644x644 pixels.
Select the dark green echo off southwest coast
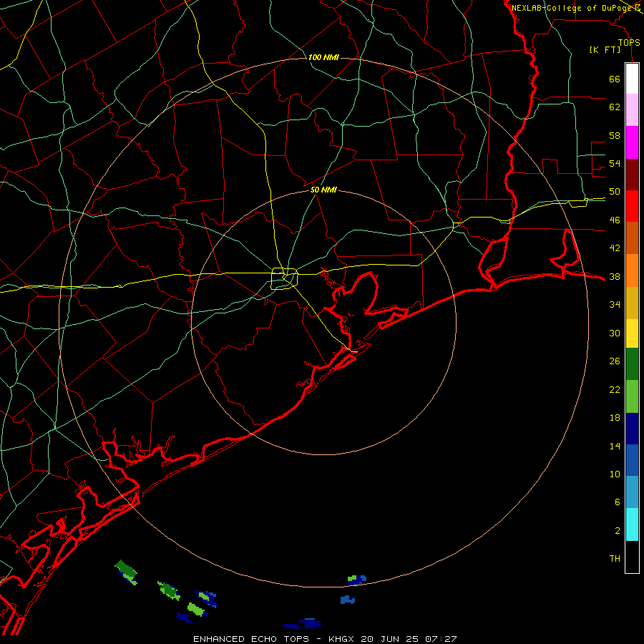point(126,570)
